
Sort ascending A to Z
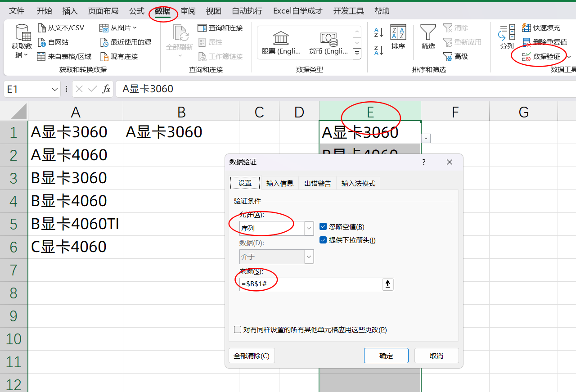pyautogui.click(x=379, y=32)
